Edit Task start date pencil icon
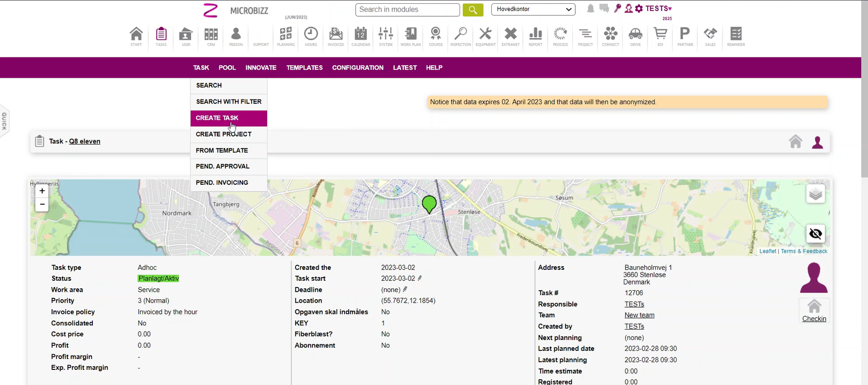Screen dimensions: 868x385 tap(420, 278)
